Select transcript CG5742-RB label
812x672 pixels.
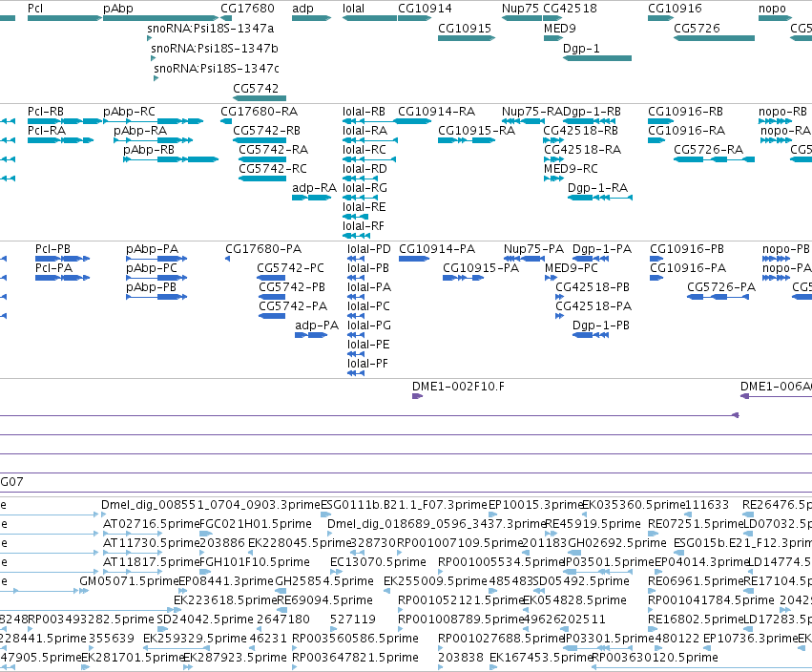point(267,131)
